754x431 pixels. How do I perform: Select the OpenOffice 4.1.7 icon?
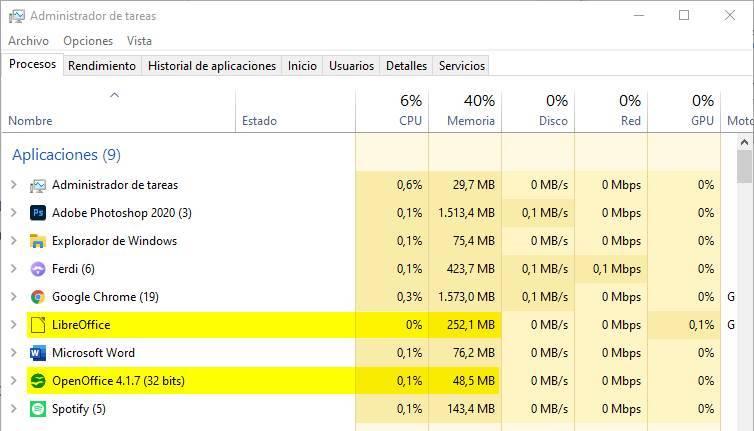coord(38,381)
